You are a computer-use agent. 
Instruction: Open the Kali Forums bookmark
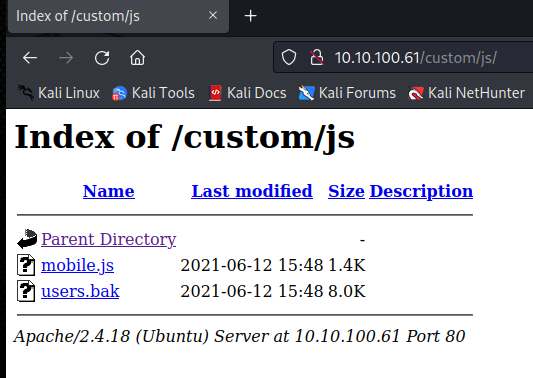347,93
